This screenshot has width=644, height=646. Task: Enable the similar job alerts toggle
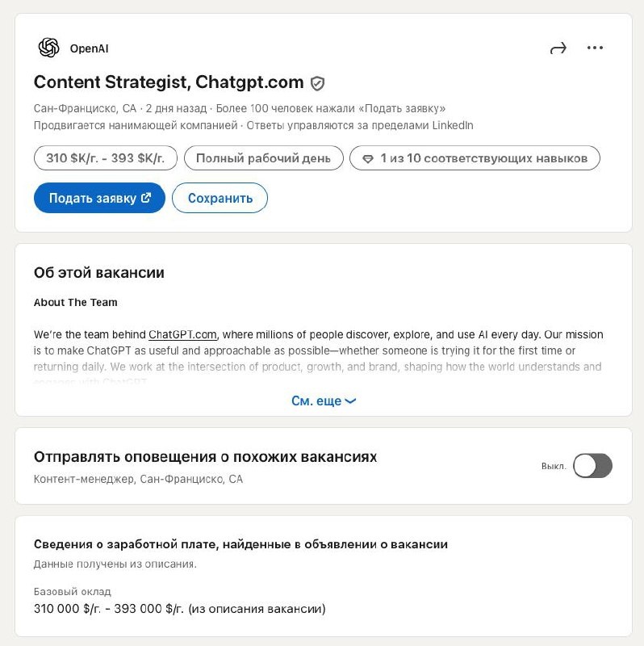click(592, 466)
